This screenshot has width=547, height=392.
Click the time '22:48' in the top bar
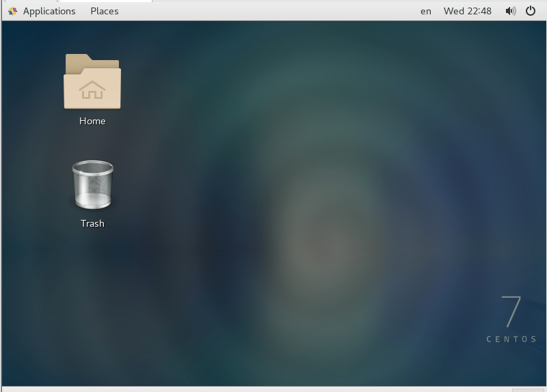[x=479, y=11]
